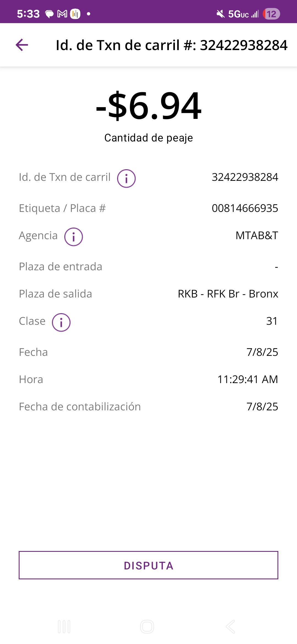Tap the muted sound status icon
Image resolution: width=297 pixels, height=644 pixels.
pos(220,14)
